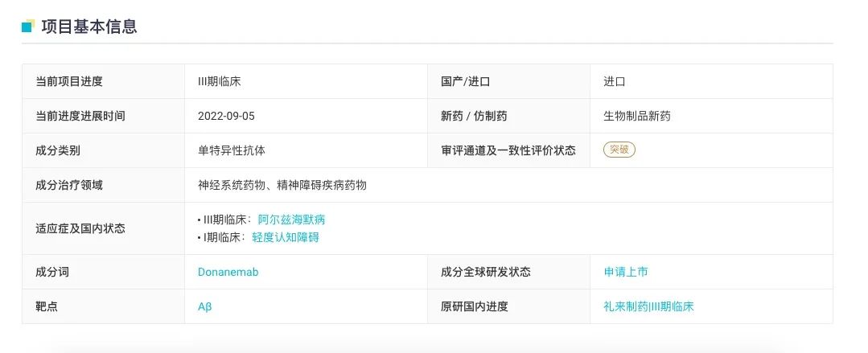Click the Donanemab ingredient link
The width and height of the screenshot is (868, 353).
click(228, 273)
